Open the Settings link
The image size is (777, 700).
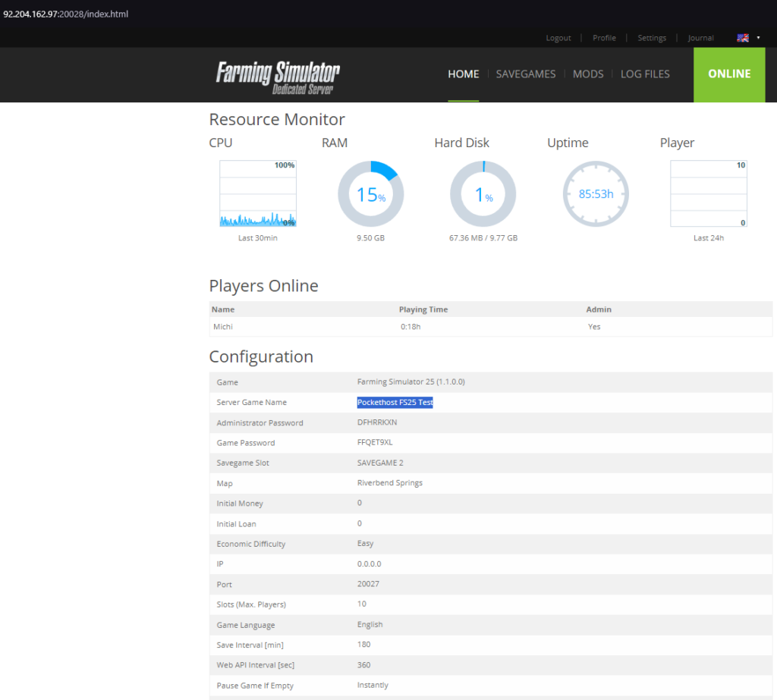(x=651, y=38)
